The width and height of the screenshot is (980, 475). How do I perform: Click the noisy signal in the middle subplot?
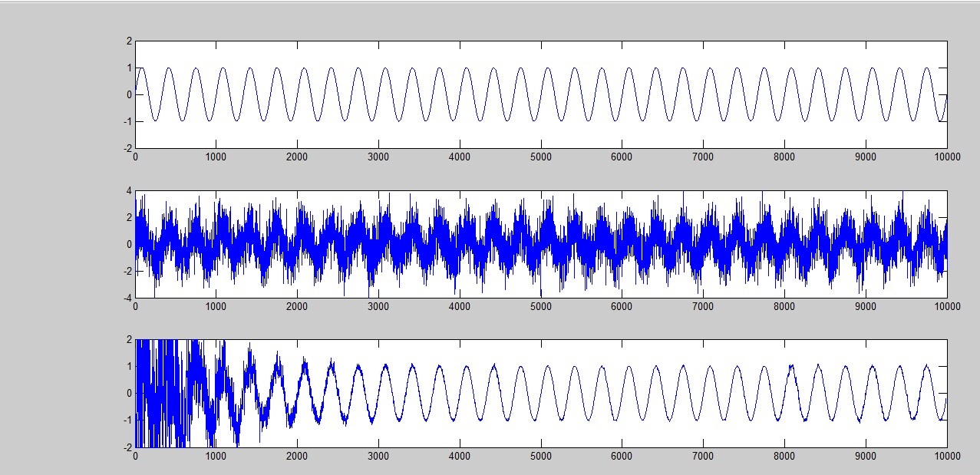pos(541,244)
